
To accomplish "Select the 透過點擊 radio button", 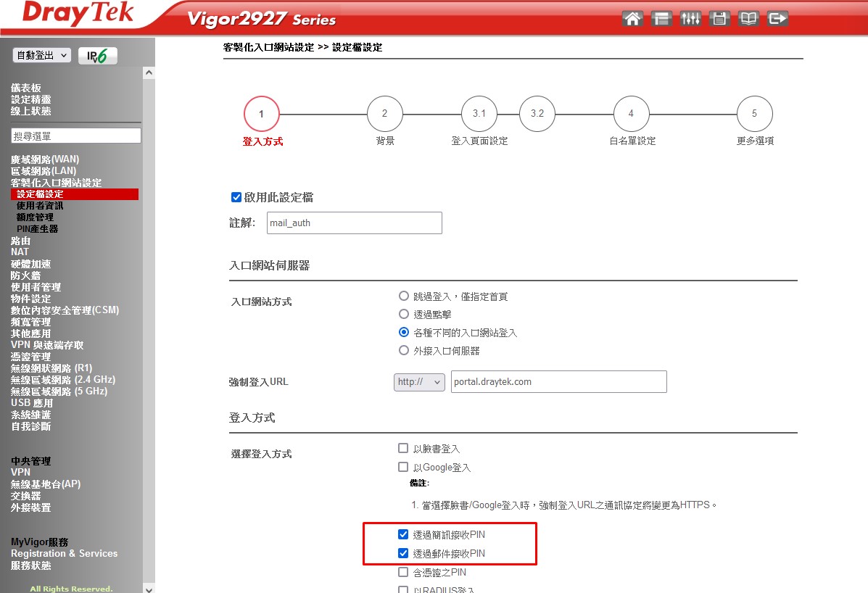I will (x=404, y=314).
